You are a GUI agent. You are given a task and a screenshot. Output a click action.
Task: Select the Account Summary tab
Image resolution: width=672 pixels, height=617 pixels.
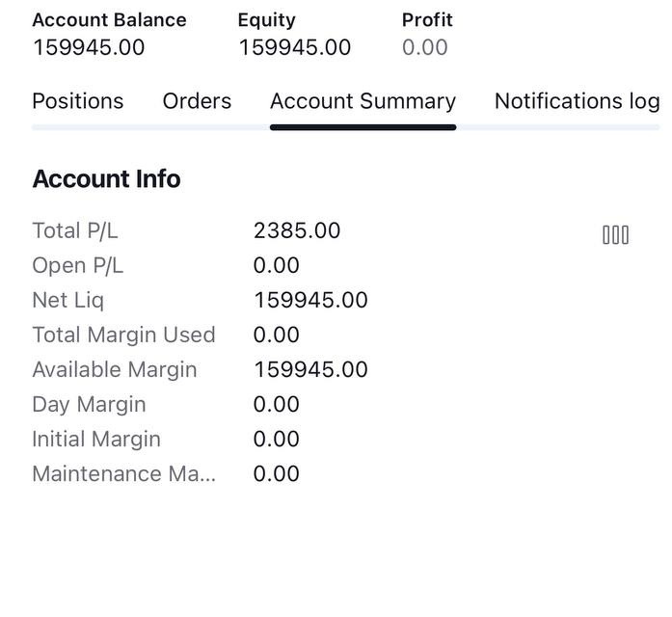[363, 101]
